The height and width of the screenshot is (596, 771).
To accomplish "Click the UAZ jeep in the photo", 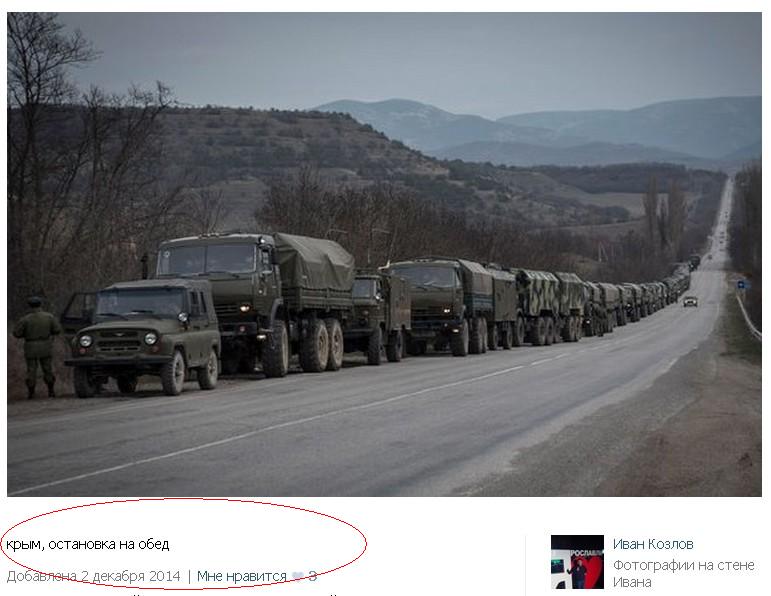I will pos(143,337).
